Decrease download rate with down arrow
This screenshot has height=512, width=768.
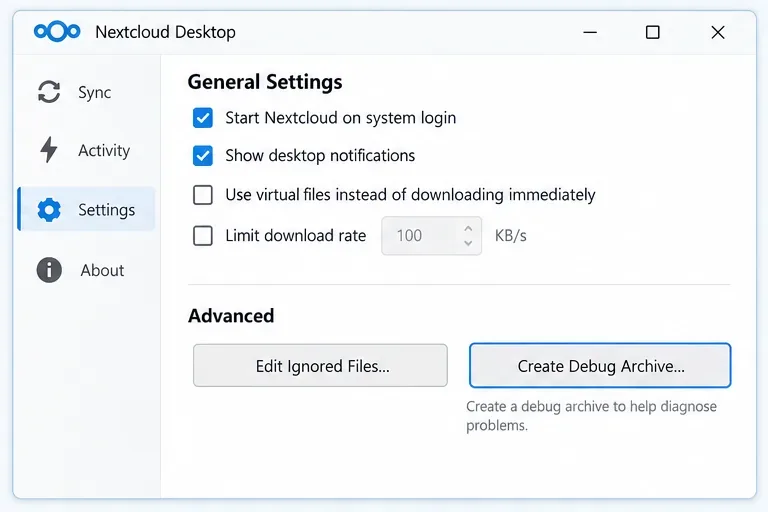click(x=468, y=243)
